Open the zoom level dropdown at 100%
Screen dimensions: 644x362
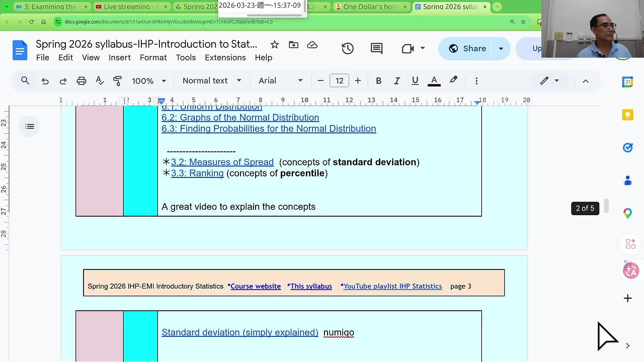tap(149, 80)
